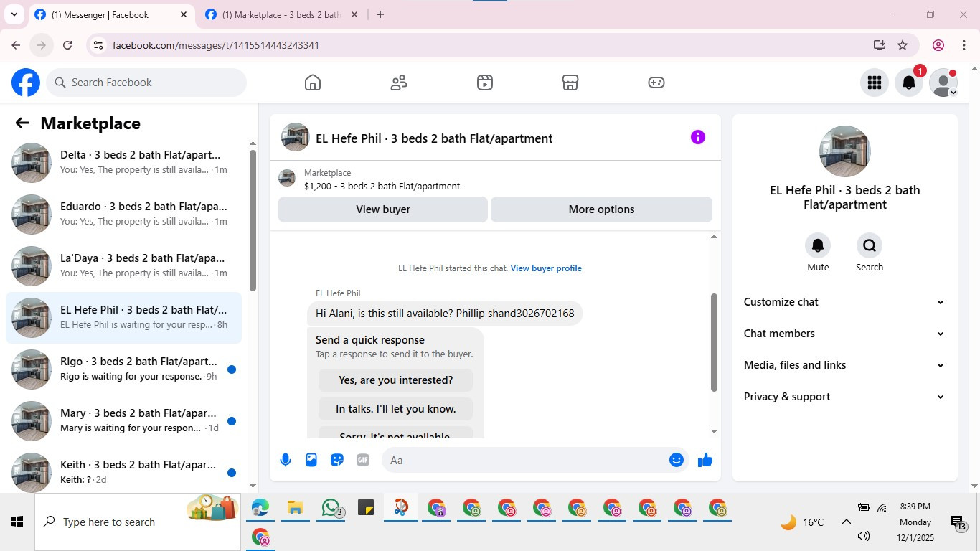This screenshot has width=980, height=551.
Task: Open the Notifications bell with badge
Action: tap(908, 83)
